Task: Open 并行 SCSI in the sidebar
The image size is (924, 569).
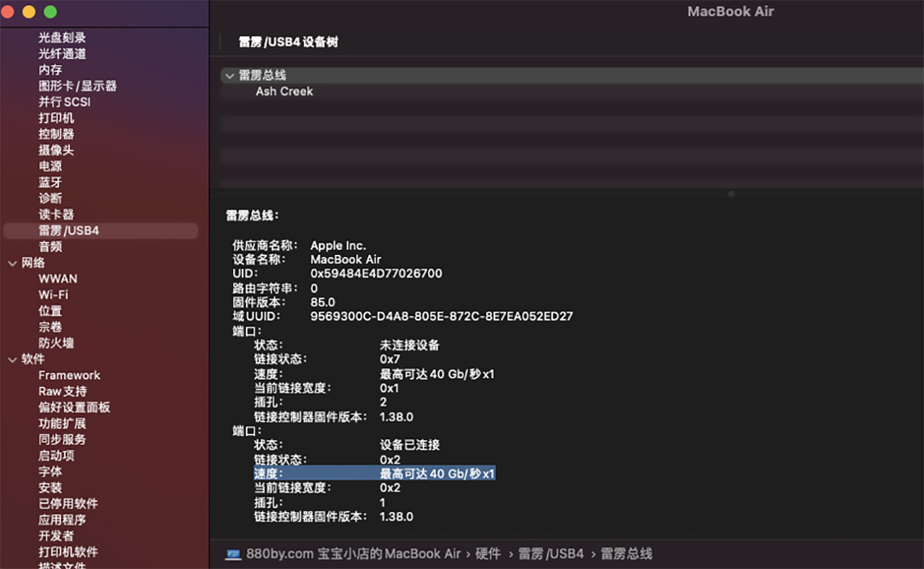Action: [x=64, y=102]
